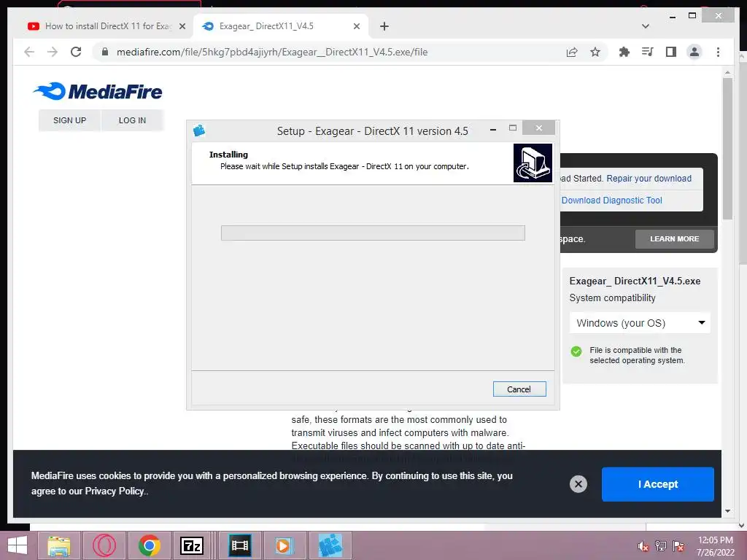Bookmark this page with star icon
Screen dimensions: 747x560
pos(595,52)
